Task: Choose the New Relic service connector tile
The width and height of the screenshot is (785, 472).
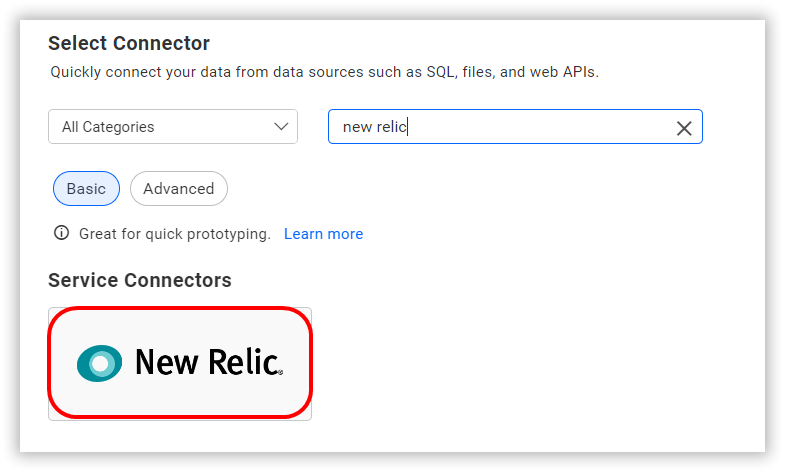Action: pos(180,364)
